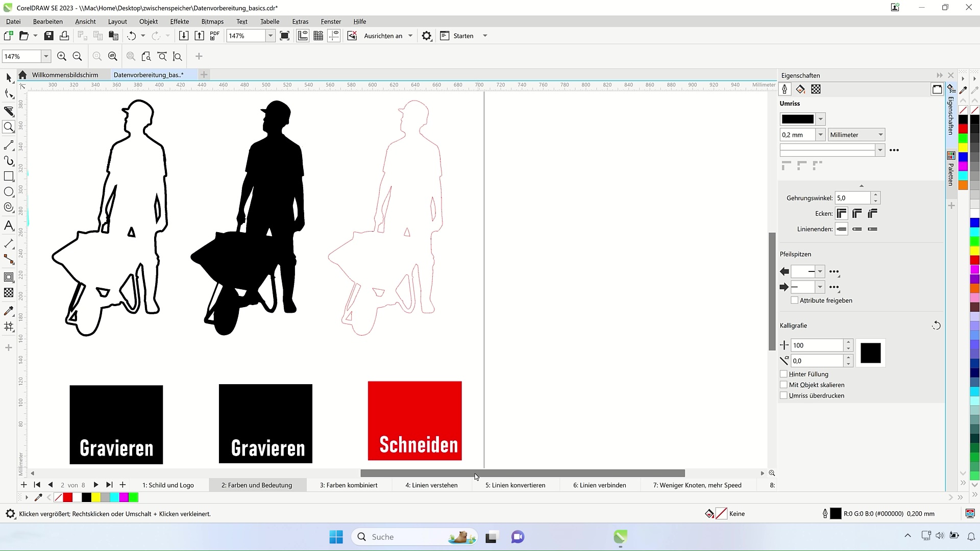Open the Objekt menu
The width and height of the screenshot is (980, 551).
pos(148,21)
